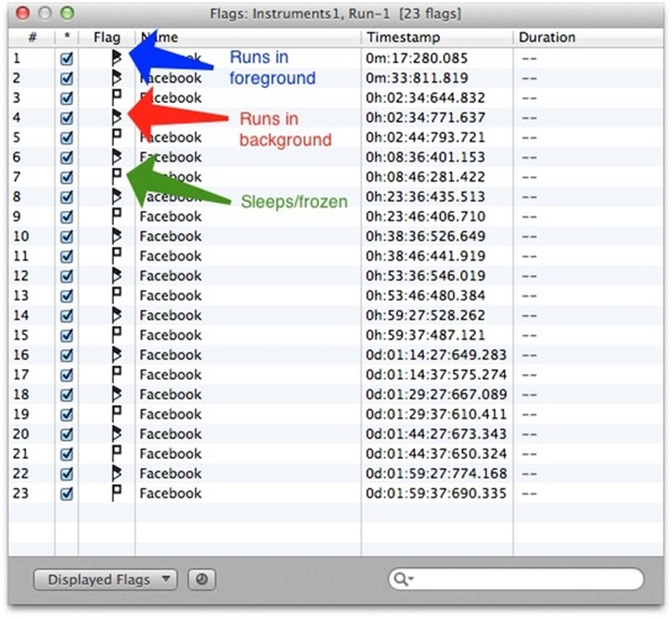Disable the checkbox for flag 23

tap(66, 493)
